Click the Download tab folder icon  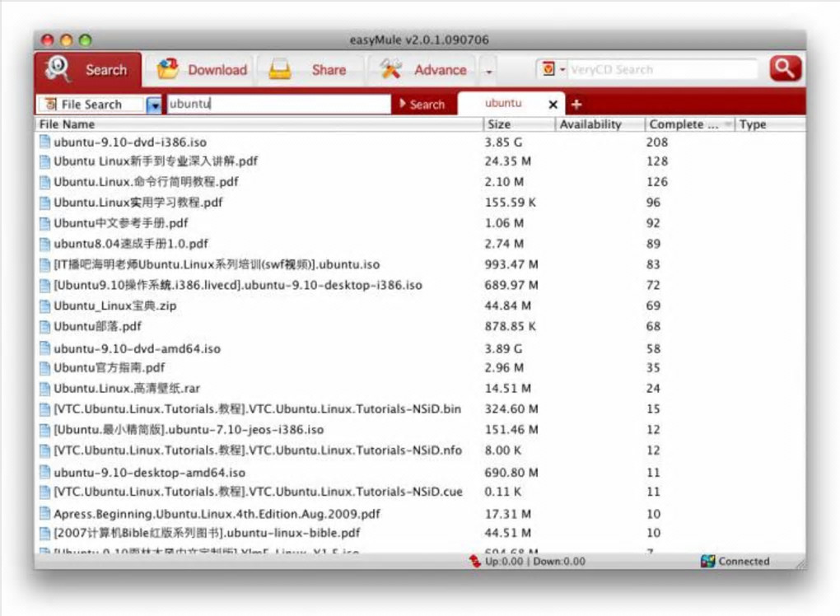[168, 69]
